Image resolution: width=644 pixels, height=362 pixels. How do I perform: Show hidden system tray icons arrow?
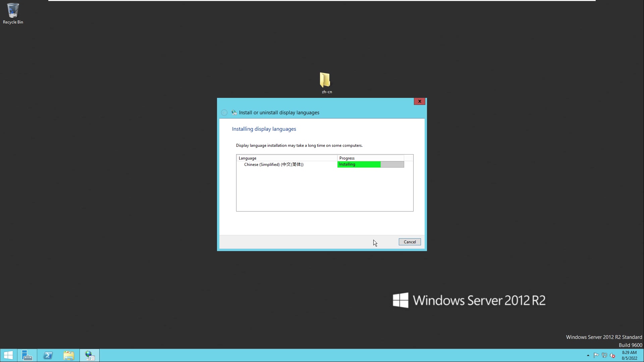pyautogui.click(x=588, y=355)
